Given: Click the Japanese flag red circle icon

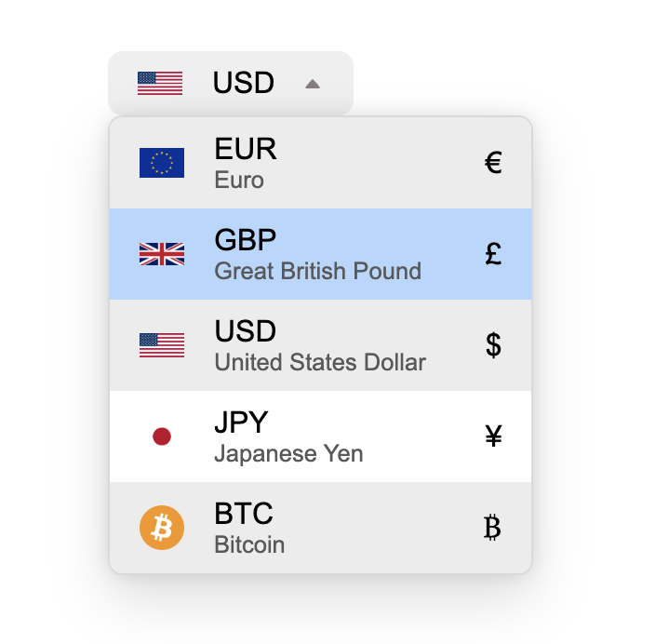Looking at the screenshot, I should click(x=161, y=436).
